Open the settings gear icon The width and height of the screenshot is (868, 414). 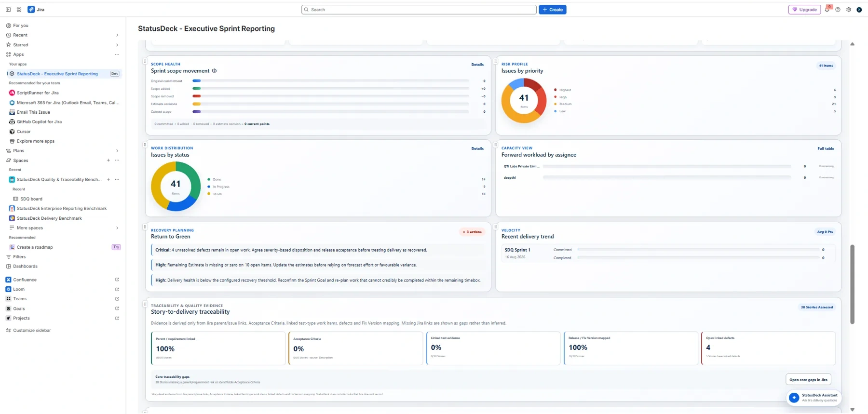(849, 10)
